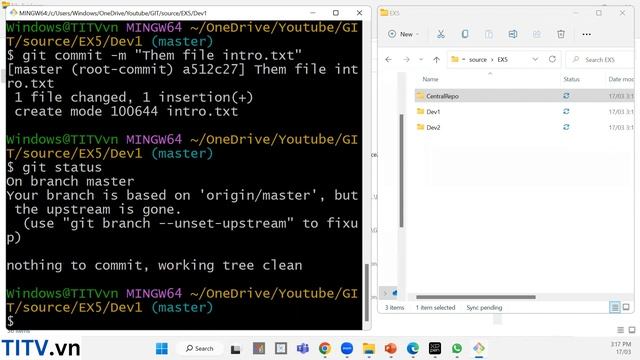Image resolution: width=640 pixels, height=360 pixels.
Task: Open PowerPoint from taskbar
Action: (391, 349)
